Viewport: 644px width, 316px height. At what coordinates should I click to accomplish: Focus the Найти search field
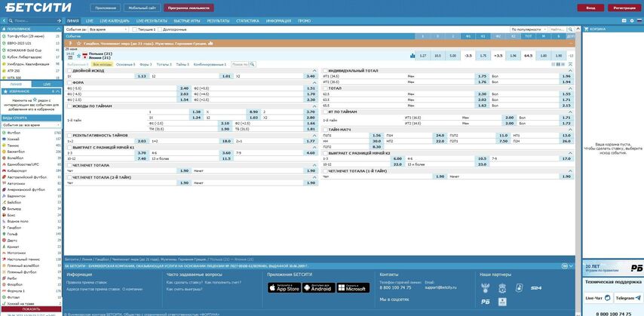pyautogui.click(x=558, y=29)
